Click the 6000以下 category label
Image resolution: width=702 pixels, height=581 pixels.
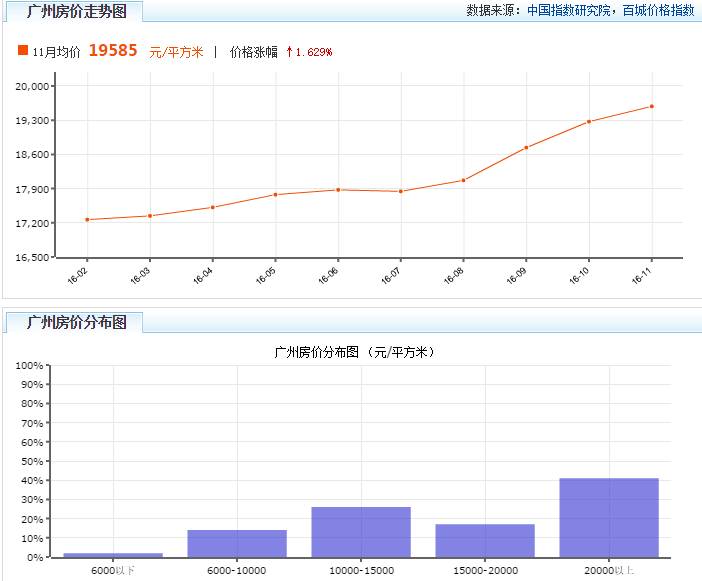pos(113,570)
